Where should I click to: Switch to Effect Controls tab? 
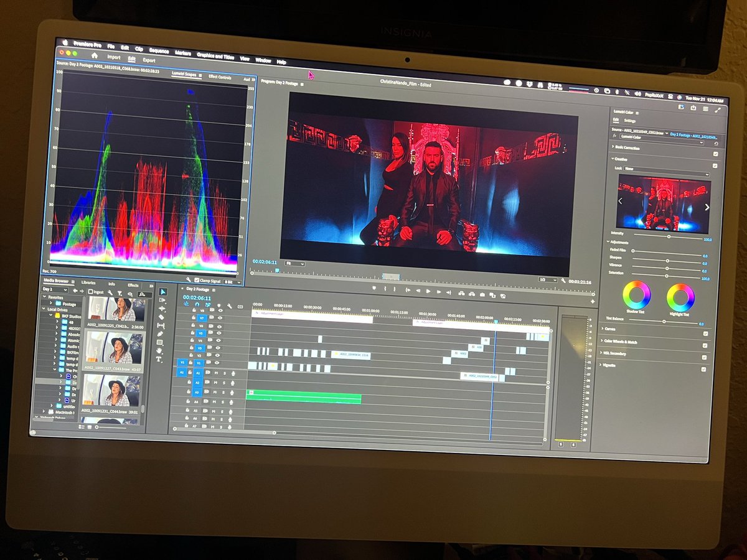coord(220,77)
